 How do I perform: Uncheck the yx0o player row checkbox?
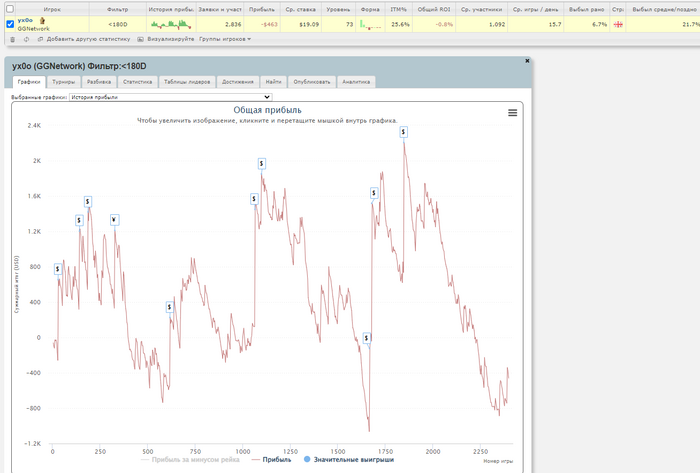[x=10, y=24]
